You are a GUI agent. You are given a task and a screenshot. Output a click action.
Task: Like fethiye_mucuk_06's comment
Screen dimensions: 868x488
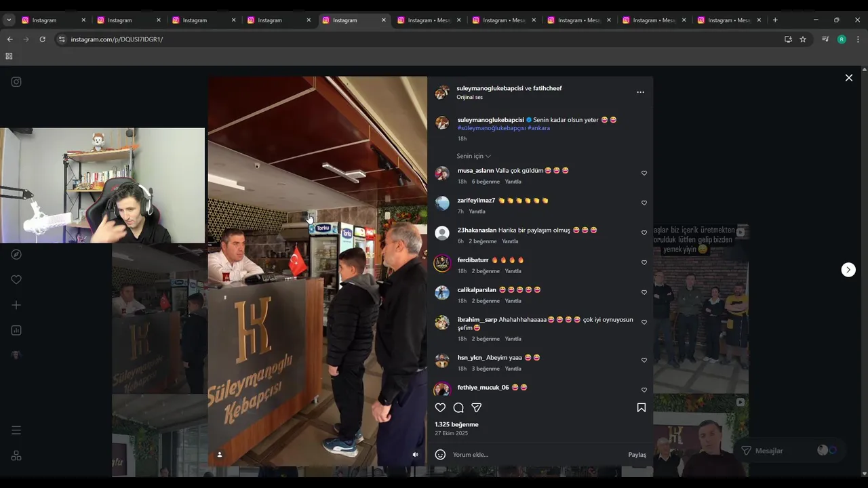coord(644,390)
